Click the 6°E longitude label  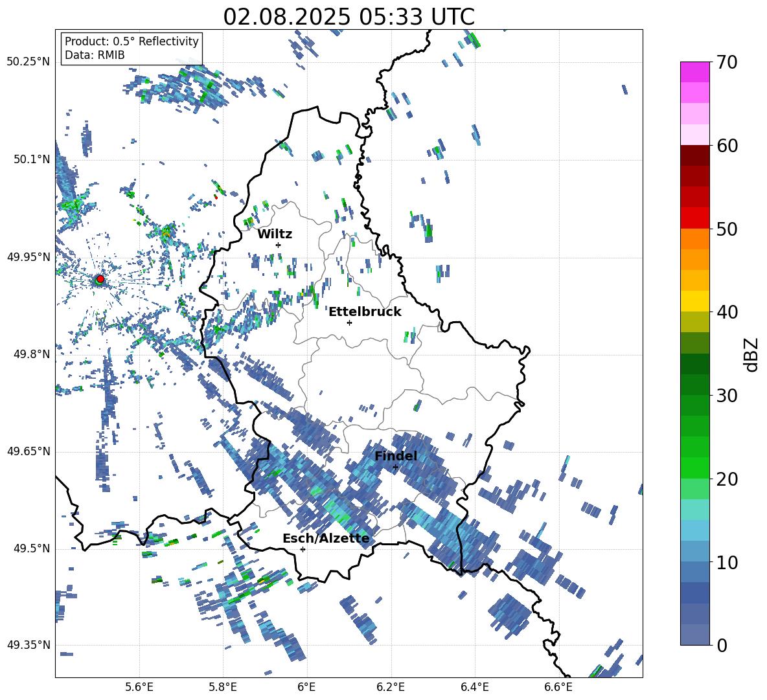(306, 687)
